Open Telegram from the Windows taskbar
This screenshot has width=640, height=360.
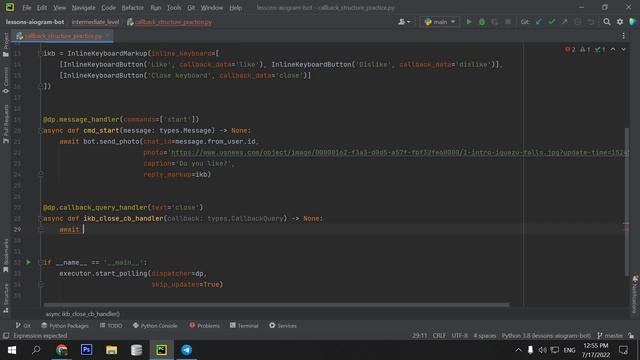click(187, 350)
